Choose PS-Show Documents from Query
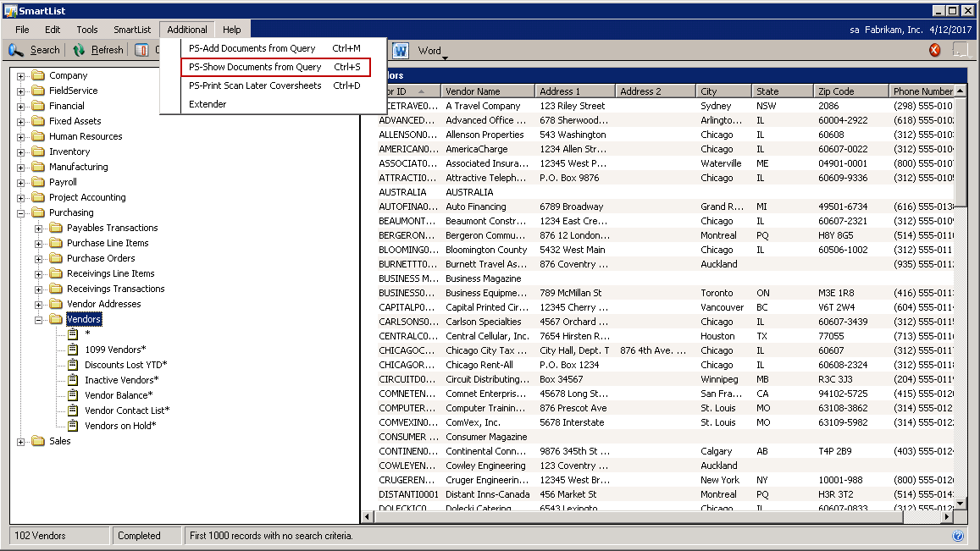Viewport: 980px width, 551px height. click(x=275, y=67)
